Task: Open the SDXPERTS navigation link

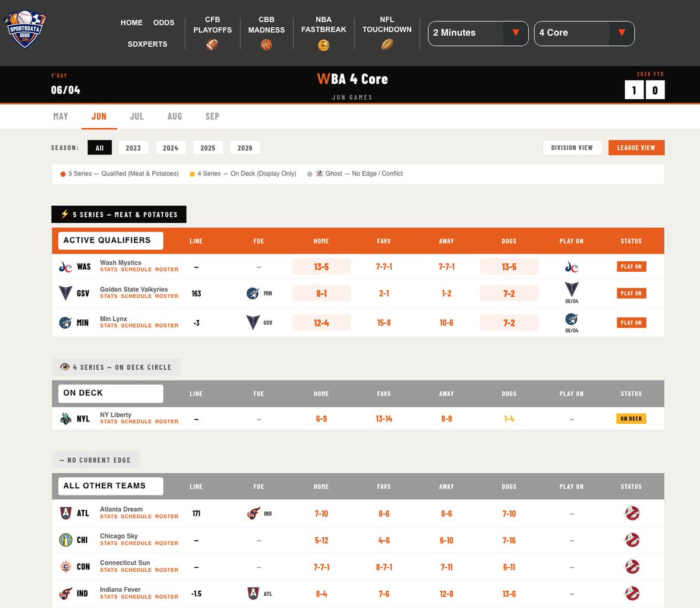Action: 148,44
